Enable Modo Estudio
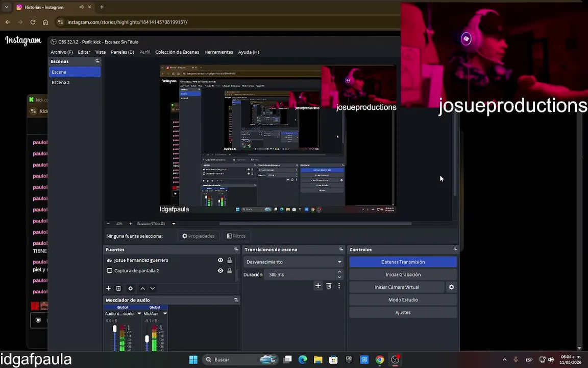Screen dimensions: 588x368 point(403,300)
